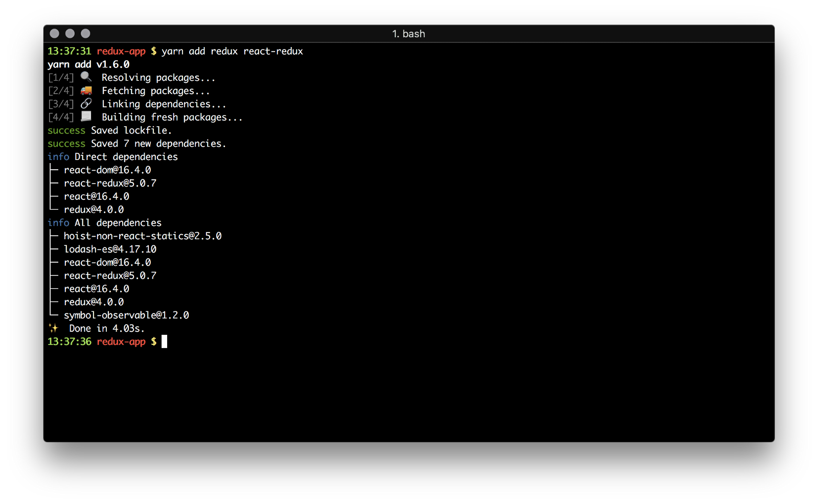Click the sparkles emoji before Done
Image resolution: width=818 pixels, height=504 pixels.
point(54,328)
